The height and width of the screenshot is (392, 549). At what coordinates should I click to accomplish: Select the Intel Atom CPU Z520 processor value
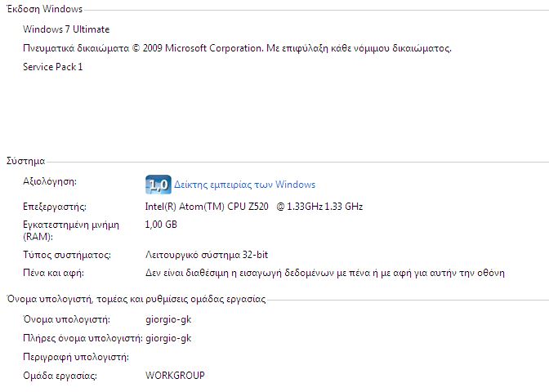tap(253, 207)
